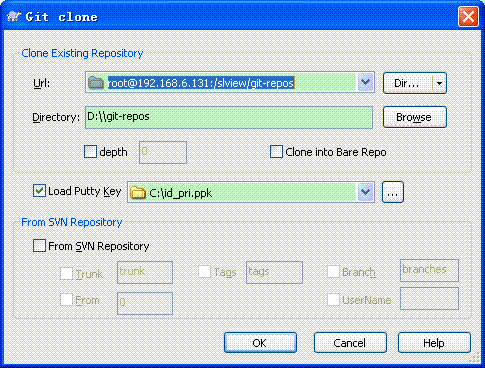The height and width of the screenshot is (368, 485).
Task: Confirm with the OK button
Action: point(260,343)
